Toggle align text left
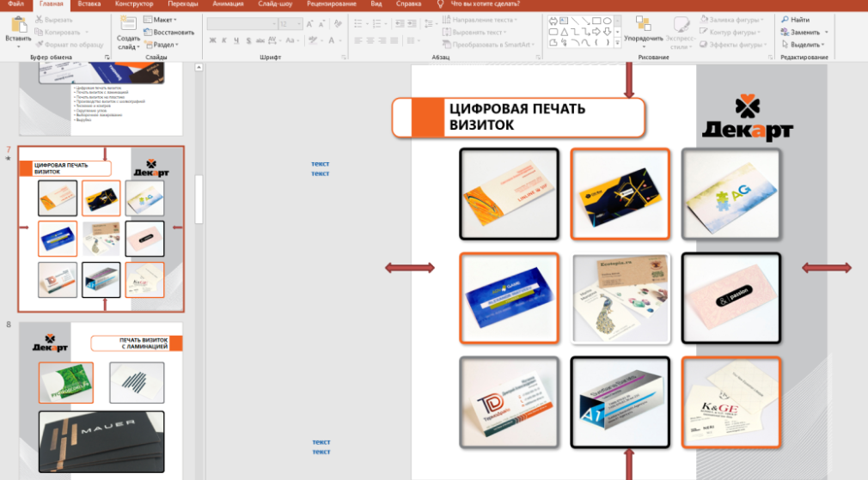This screenshot has width=868, height=480. tap(358, 40)
